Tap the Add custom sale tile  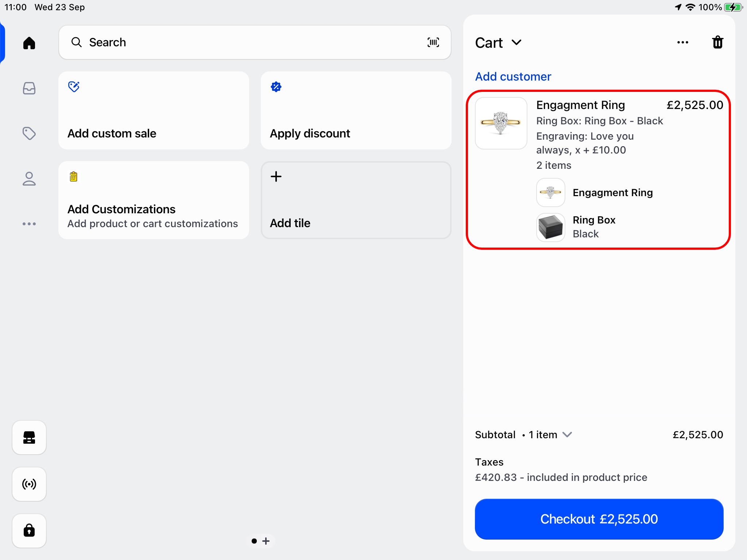[x=154, y=110]
